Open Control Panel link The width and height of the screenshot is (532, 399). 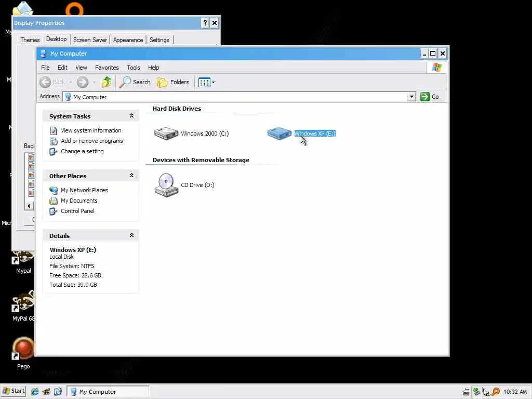coord(77,211)
